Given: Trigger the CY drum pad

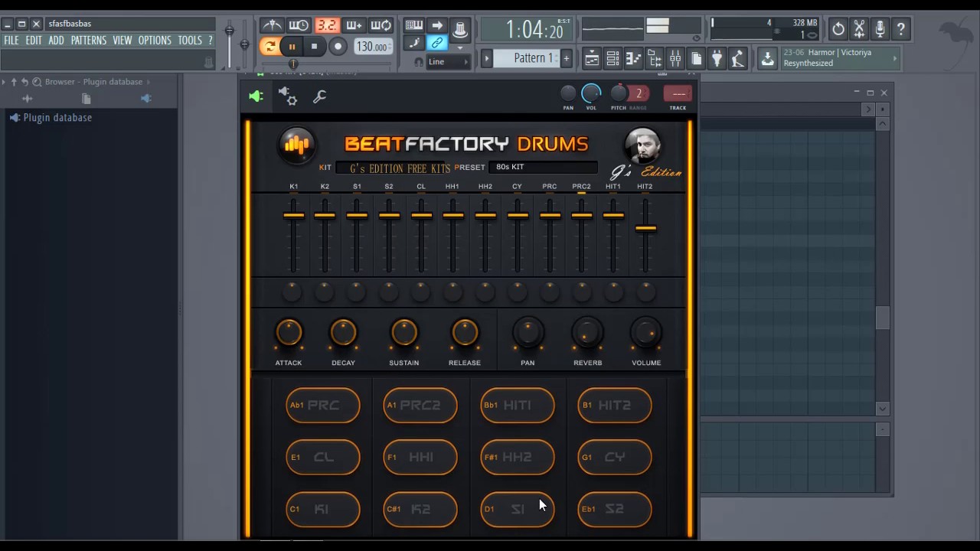Looking at the screenshot, I should (614, 457).
